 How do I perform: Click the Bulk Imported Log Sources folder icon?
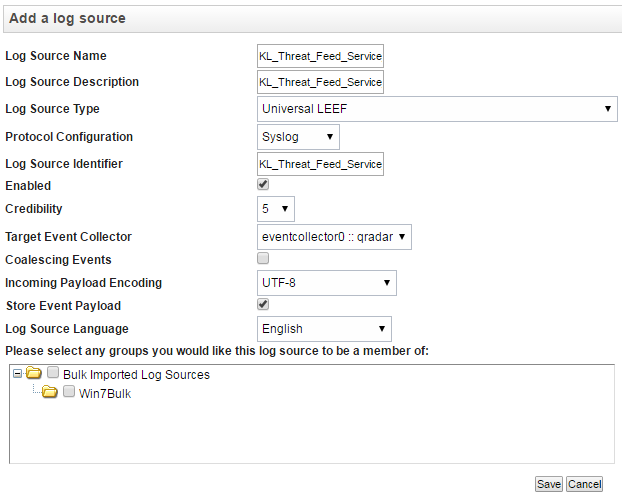point(34,374)
